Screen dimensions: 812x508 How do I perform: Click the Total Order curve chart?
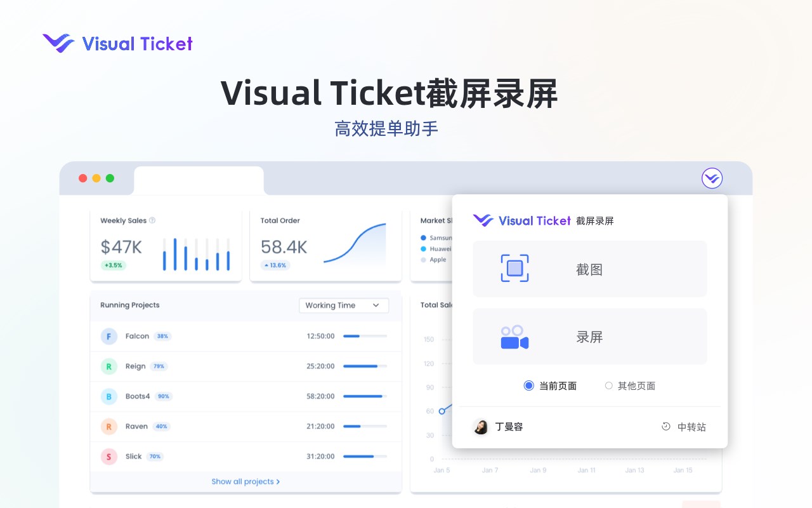click(355, 244)
